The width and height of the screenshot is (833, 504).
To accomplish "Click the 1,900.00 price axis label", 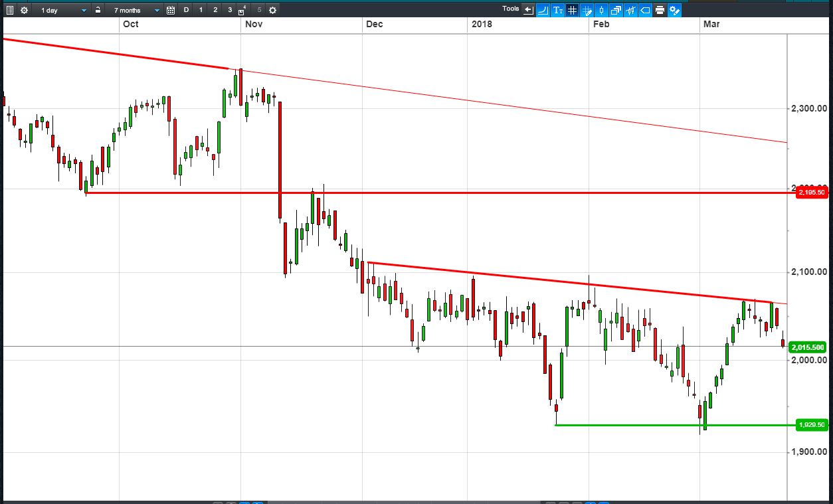I will pos(808,452).
